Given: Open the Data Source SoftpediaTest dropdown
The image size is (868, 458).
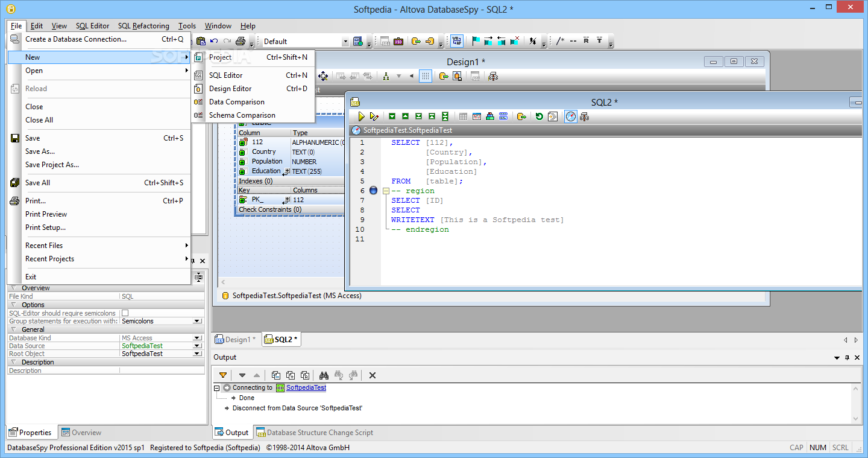Looking at the screenshot, I should coord(197,346).
